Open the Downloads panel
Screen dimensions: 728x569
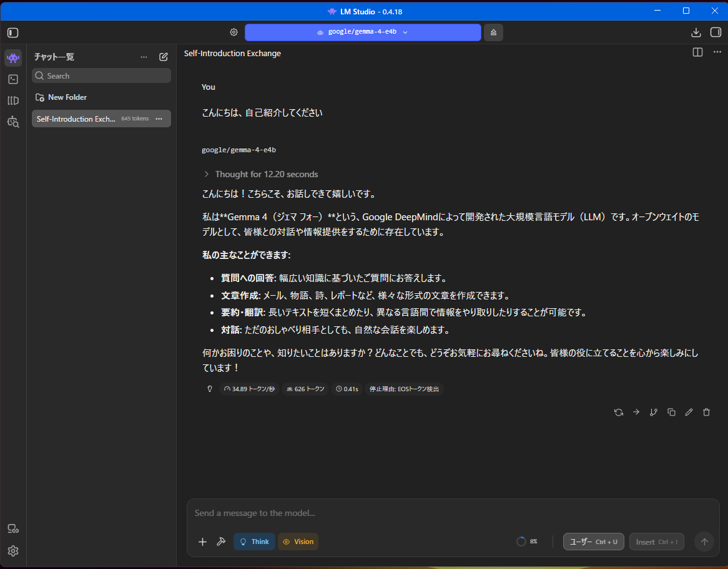696,32
